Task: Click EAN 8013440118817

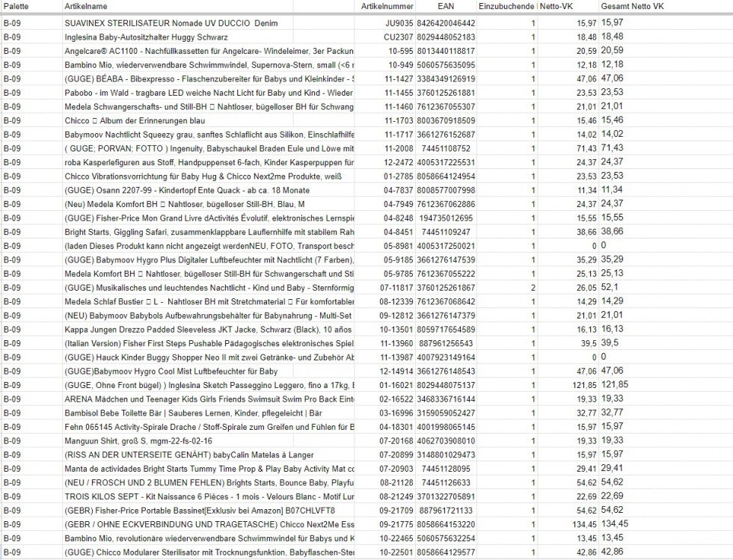Action: point(446,51)
